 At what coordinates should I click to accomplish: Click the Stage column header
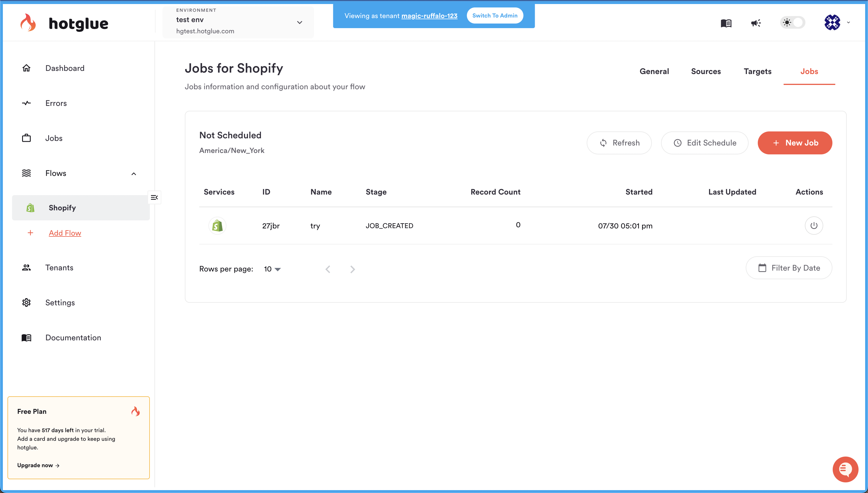pyautogui.click(x=376, y=192)
